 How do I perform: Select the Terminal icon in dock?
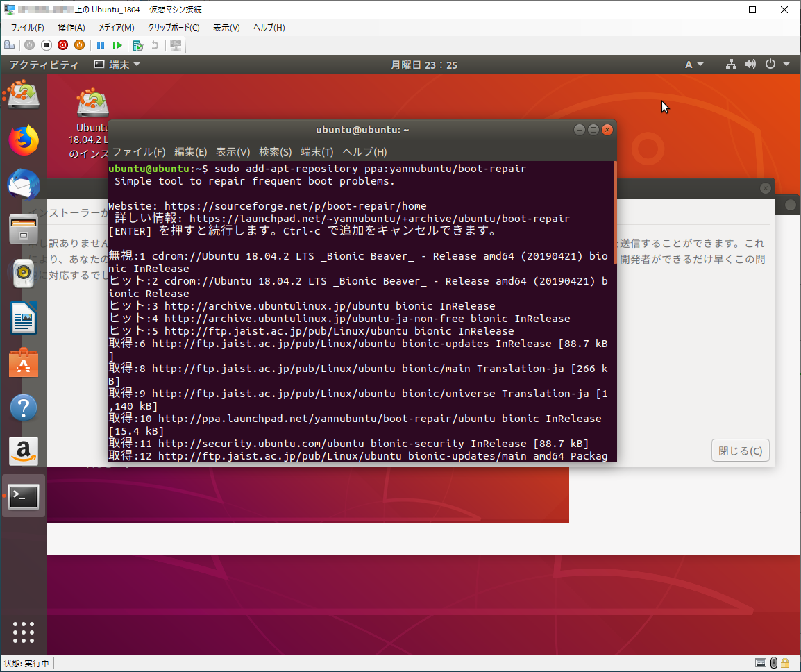pos(23,496)
